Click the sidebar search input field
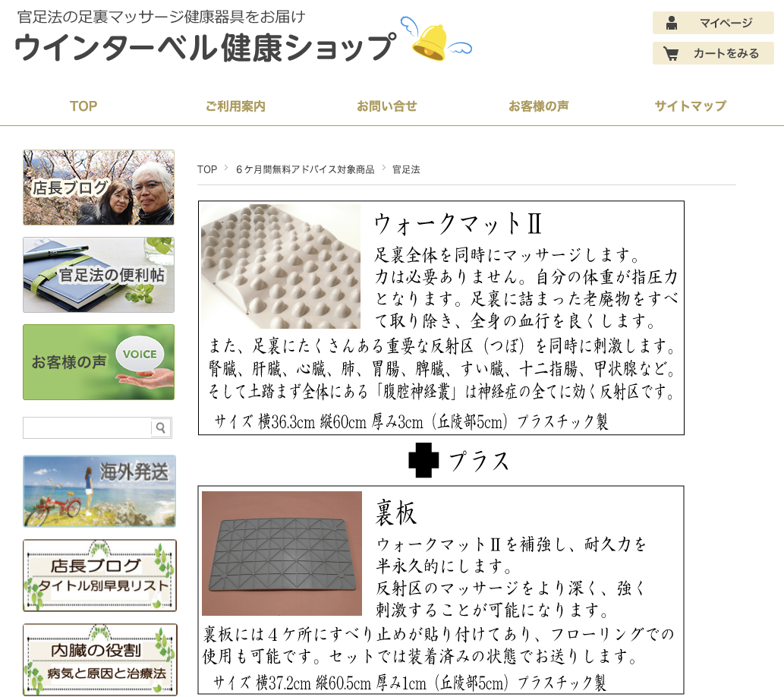Screen dimensions: 784x697 87,428
